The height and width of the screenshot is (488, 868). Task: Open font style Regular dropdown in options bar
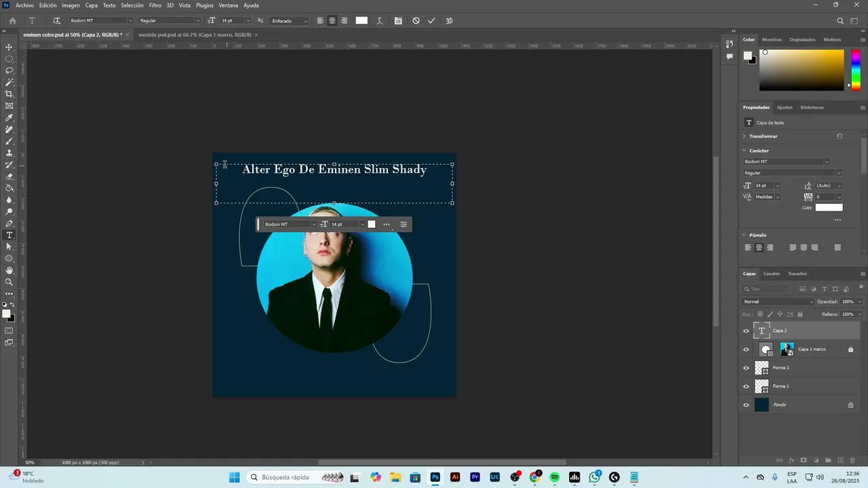point(198,21)
